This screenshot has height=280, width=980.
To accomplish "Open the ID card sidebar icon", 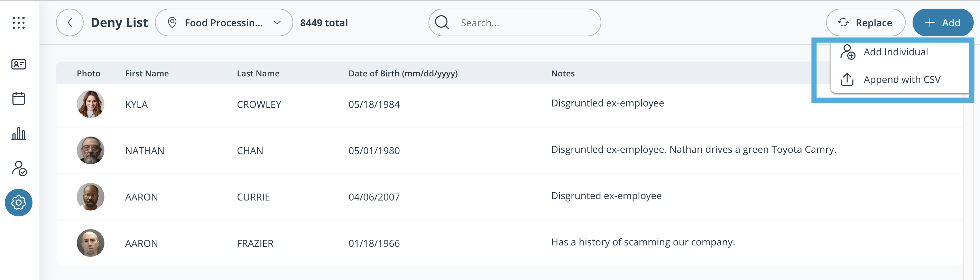I will 18,64.
